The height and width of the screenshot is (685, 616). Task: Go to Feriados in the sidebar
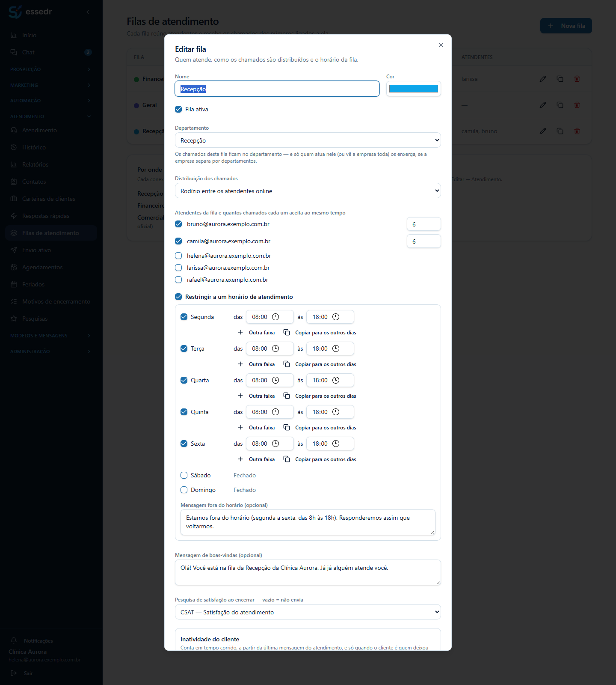coord(51,284)
